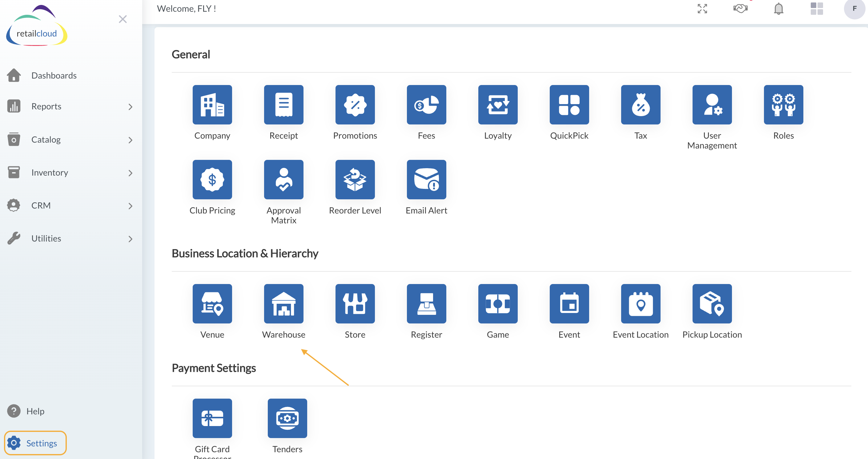Open the CRM menu item
868x459 pixels.
tap(70, 205)
